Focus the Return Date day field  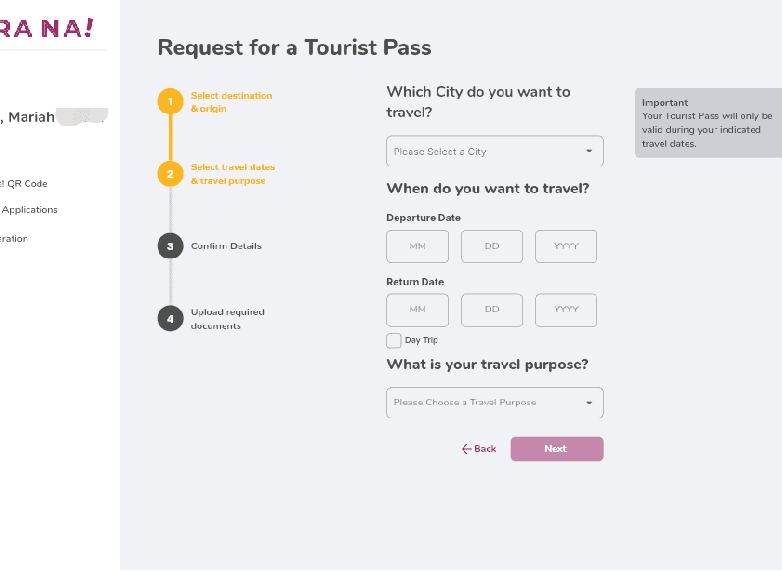coord(492,310)
